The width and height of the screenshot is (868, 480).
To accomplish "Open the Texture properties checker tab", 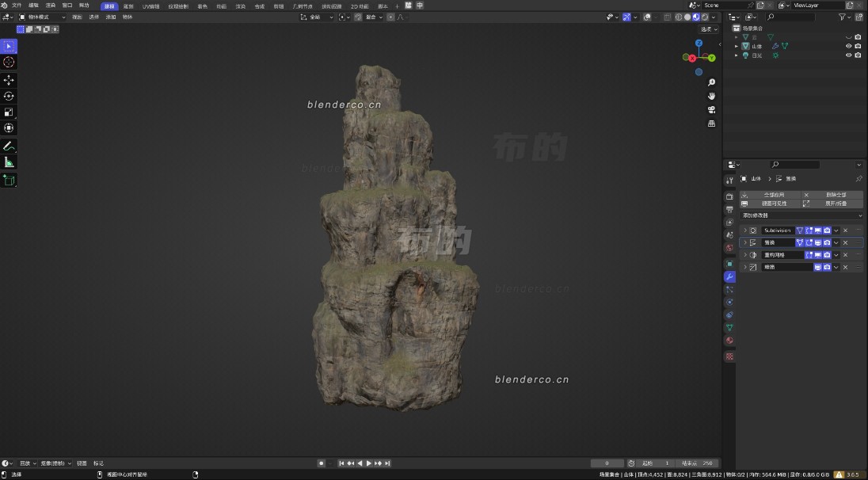I will click(x=729, y=357).
